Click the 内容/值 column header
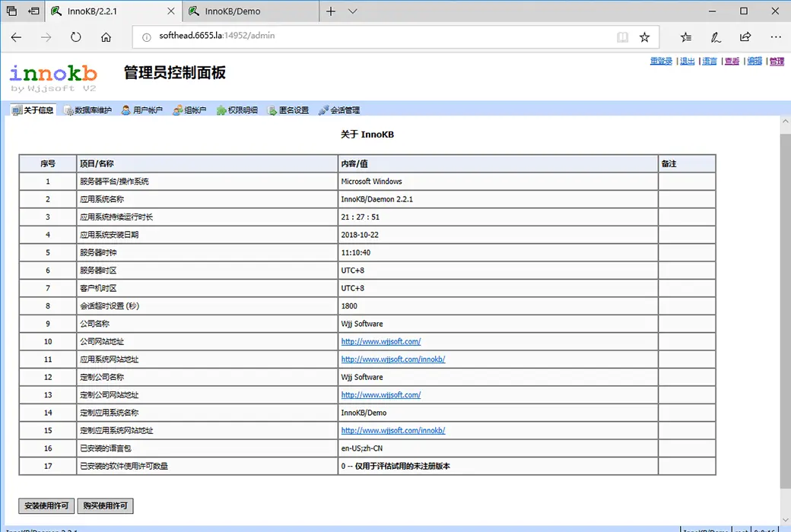791x532 pixels. click(x=498, y=163)
